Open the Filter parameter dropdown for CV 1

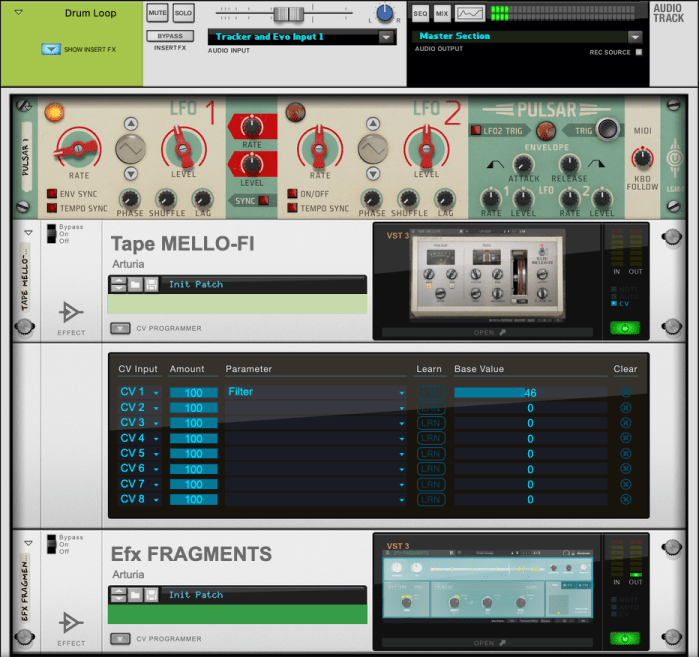pyautogui.click(x=402, y=393)
